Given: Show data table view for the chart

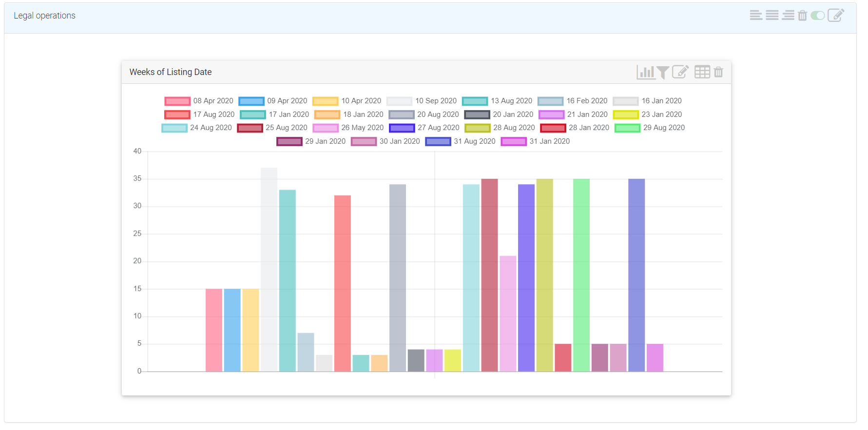Looking at the screenshot, I should [x=702, y=72].
